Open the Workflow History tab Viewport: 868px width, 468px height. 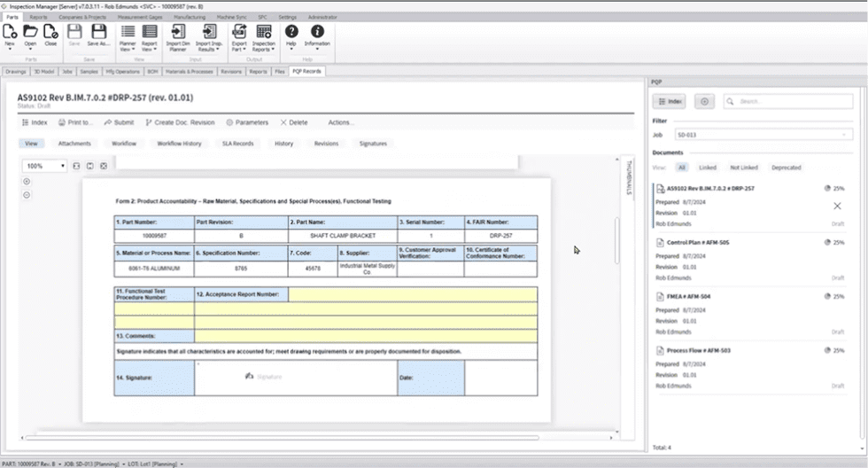tap(179, 143)
